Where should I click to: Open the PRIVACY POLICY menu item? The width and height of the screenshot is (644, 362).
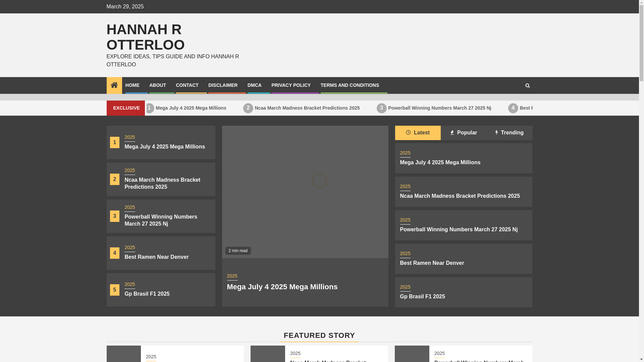(291, 85)
